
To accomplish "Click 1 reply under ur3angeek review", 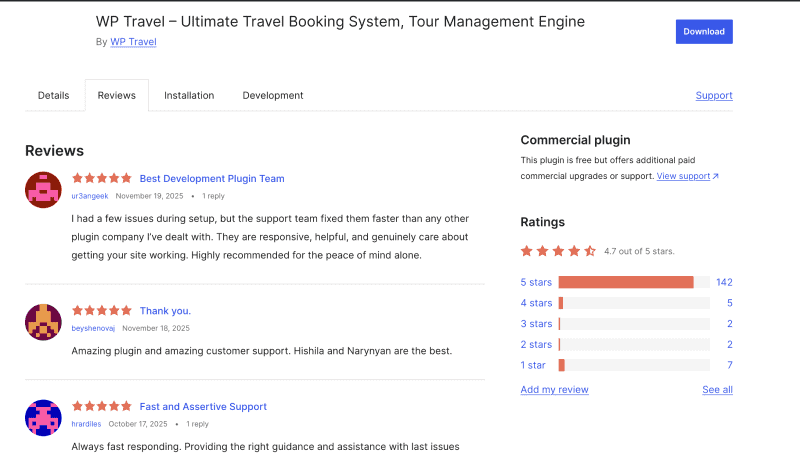I will pos(213,196).
